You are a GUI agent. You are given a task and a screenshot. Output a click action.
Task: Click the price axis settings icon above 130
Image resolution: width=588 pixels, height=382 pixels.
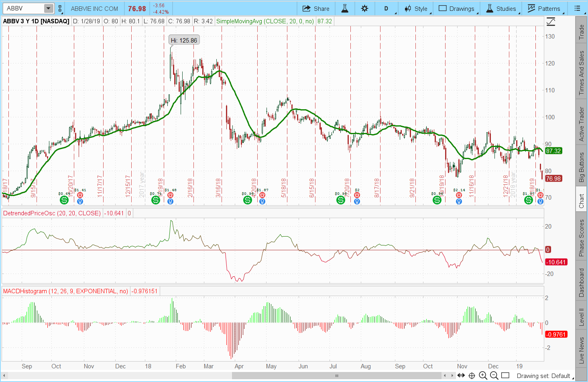[551, 22]
